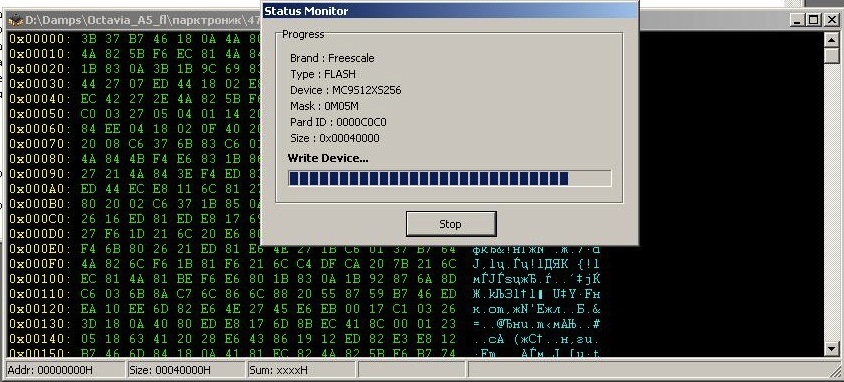Screen dimensions: 844x382
Task: Click the address 0x000D0 row label
Action: (40, 234)
